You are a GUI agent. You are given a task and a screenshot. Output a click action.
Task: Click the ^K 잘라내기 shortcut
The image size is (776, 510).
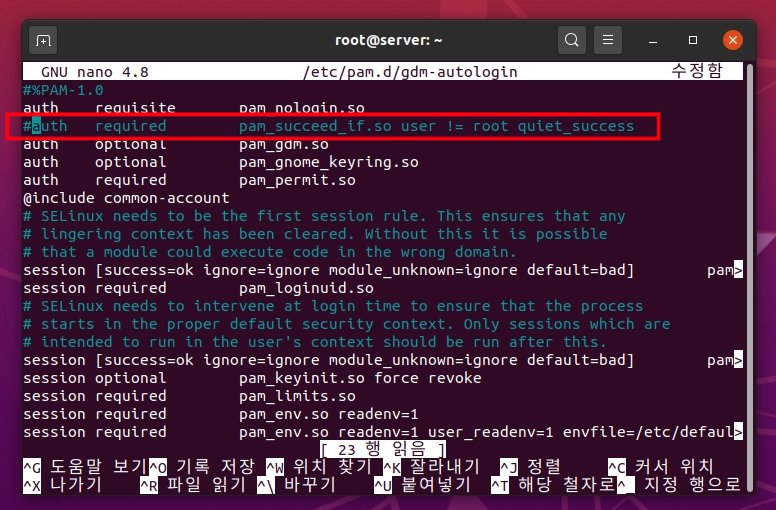point(432,466)
